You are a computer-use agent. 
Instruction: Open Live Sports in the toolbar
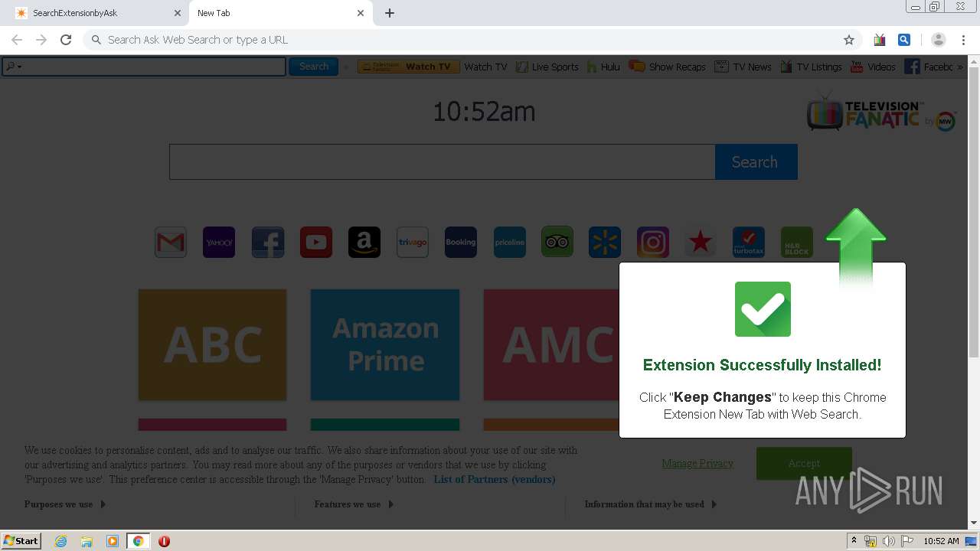547,67
